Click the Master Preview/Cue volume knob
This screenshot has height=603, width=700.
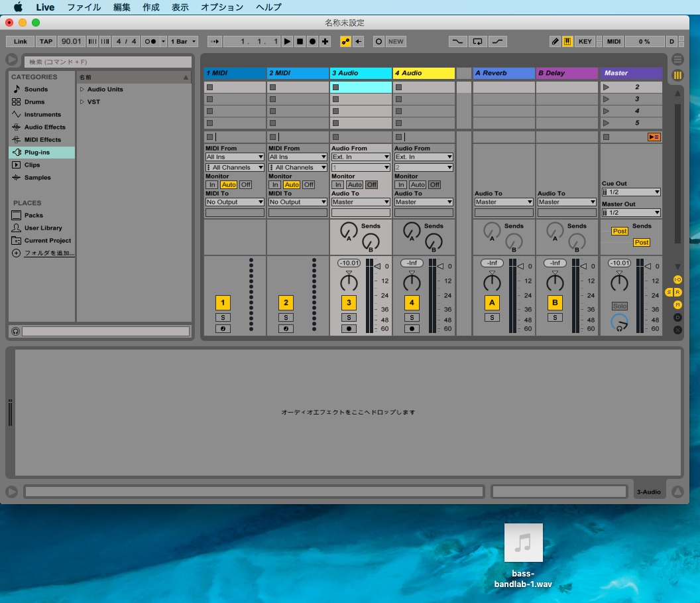[x=620, y=322]
